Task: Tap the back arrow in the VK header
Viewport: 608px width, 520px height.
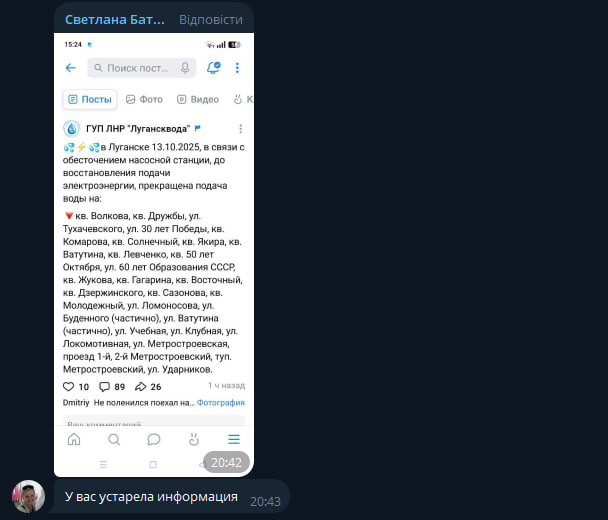Action: [x=71, y=68]
